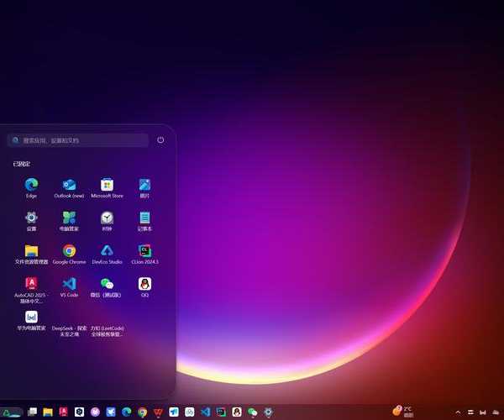Click the purple round taskbar icon

pos(95,412)
